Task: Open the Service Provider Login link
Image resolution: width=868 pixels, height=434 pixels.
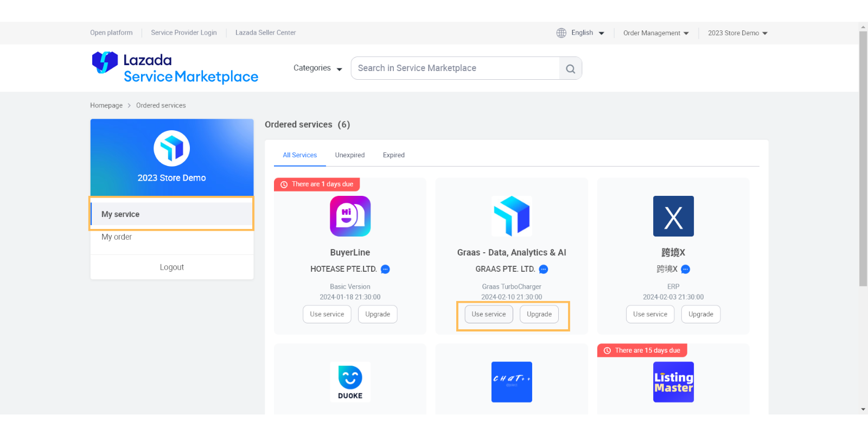Action: [x=184, y=33]
